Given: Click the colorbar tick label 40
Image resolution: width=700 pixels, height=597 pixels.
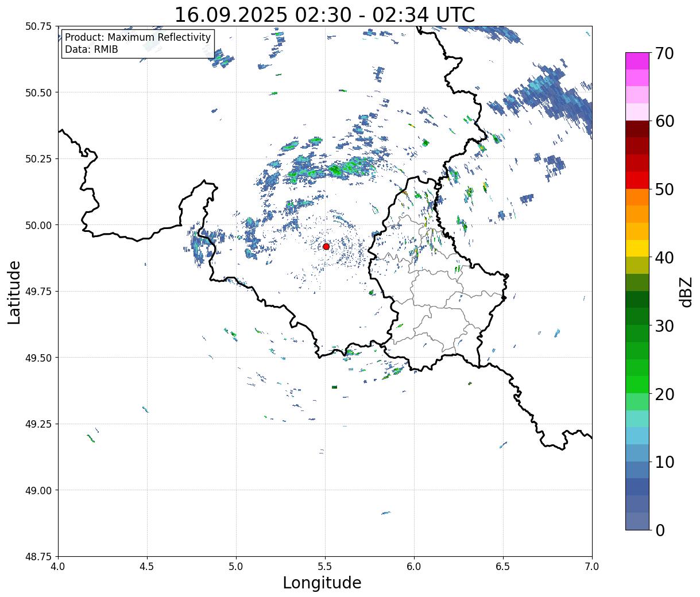Looking at the screenshot, I should [x=664, y=258].
